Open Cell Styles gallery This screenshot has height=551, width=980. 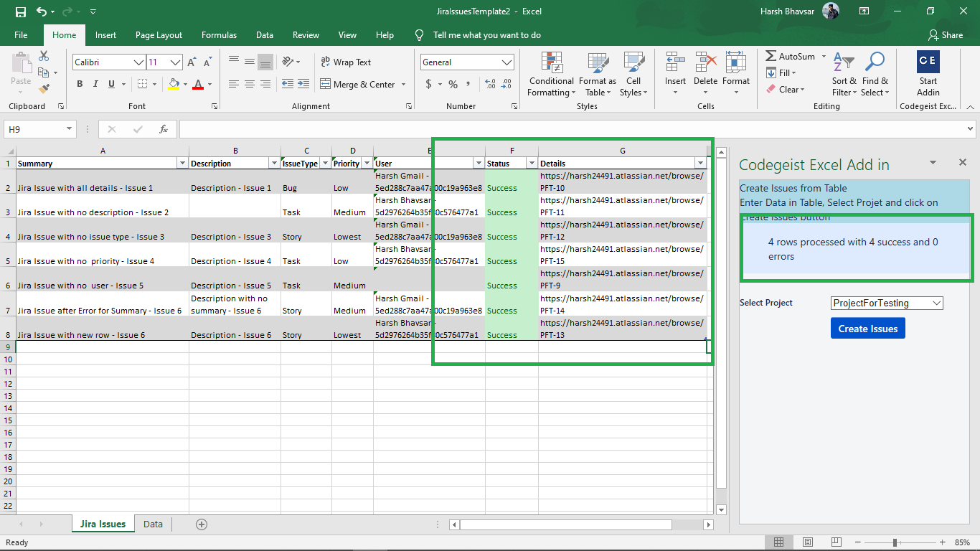pyautogui.click(x=633, y=75)
